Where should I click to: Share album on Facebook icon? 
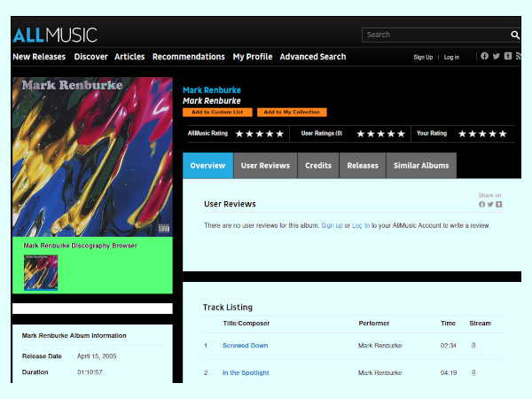(x=481, y=204)
